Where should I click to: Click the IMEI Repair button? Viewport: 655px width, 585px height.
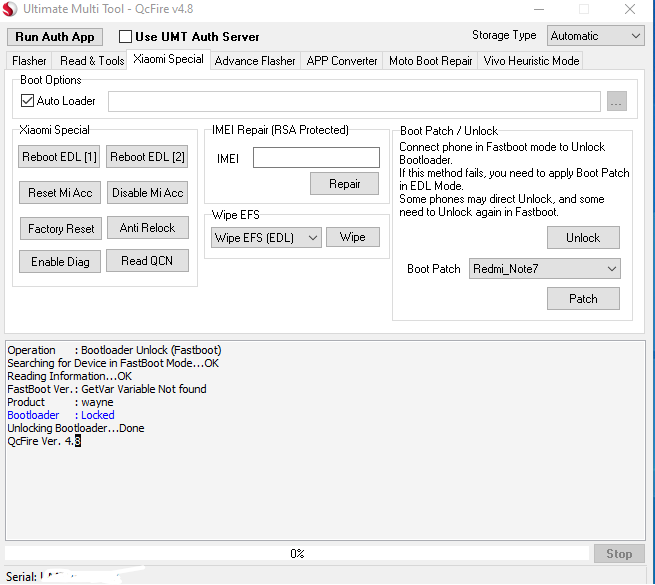[x=345, y=183]
